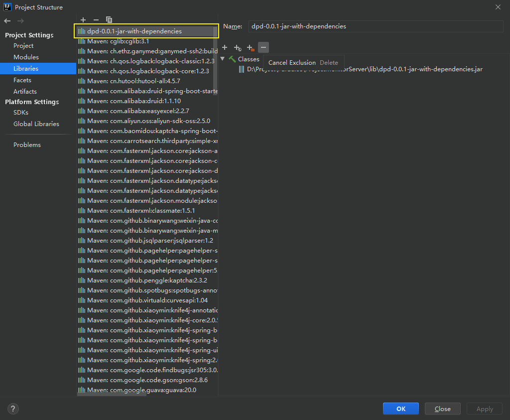
Task: Select Maven com.carrotsearch.thirdparty library
Action: point(147,141)
